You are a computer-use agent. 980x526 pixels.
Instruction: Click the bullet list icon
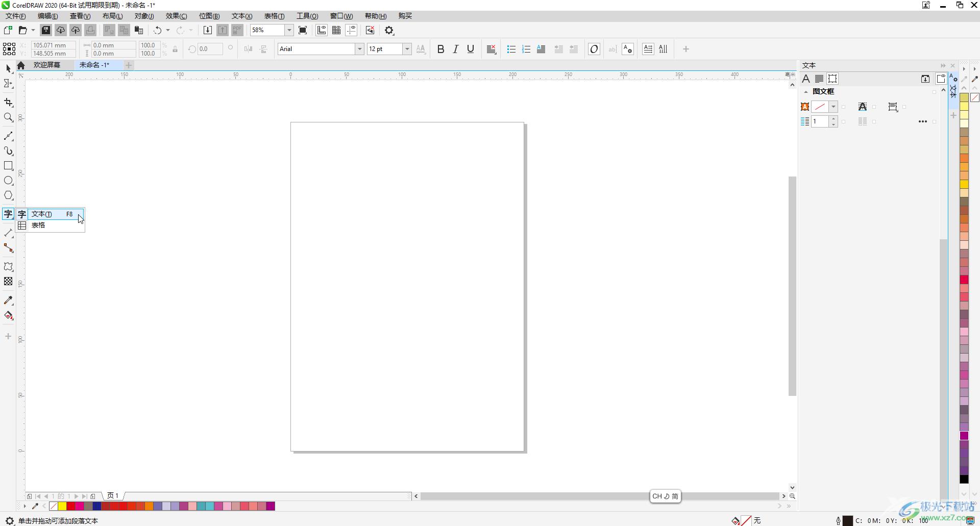tap(511, 49)
